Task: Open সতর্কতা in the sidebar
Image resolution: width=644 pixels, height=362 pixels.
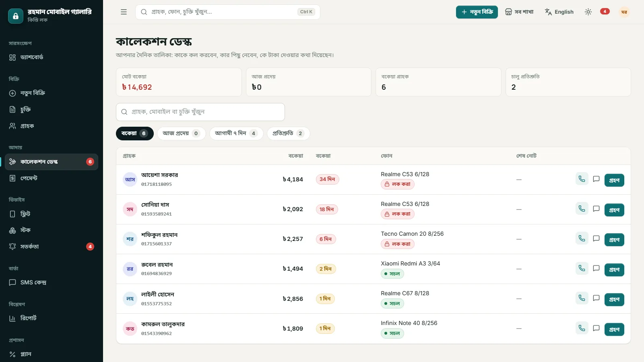Action: (52, 247)
